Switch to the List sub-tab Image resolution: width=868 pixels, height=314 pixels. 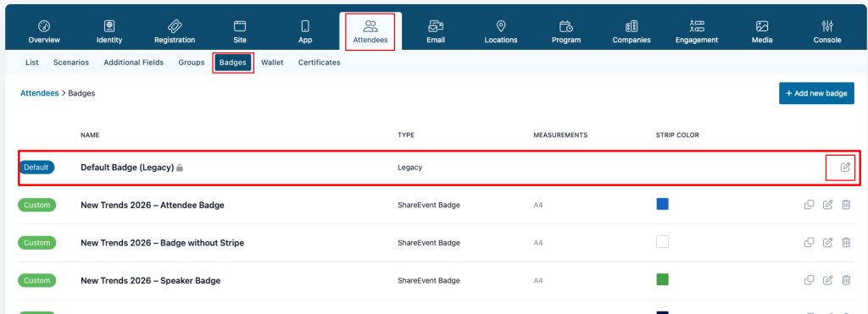(x=32, y=63)
